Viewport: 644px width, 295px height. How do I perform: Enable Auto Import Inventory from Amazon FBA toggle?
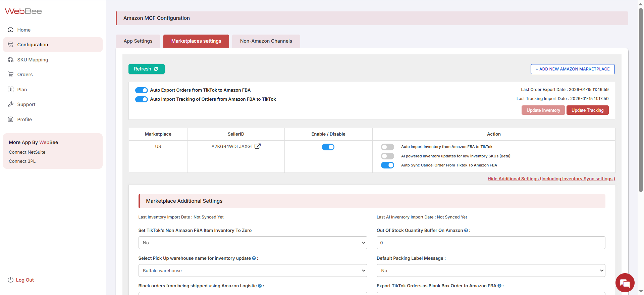[x=387, y=147]
